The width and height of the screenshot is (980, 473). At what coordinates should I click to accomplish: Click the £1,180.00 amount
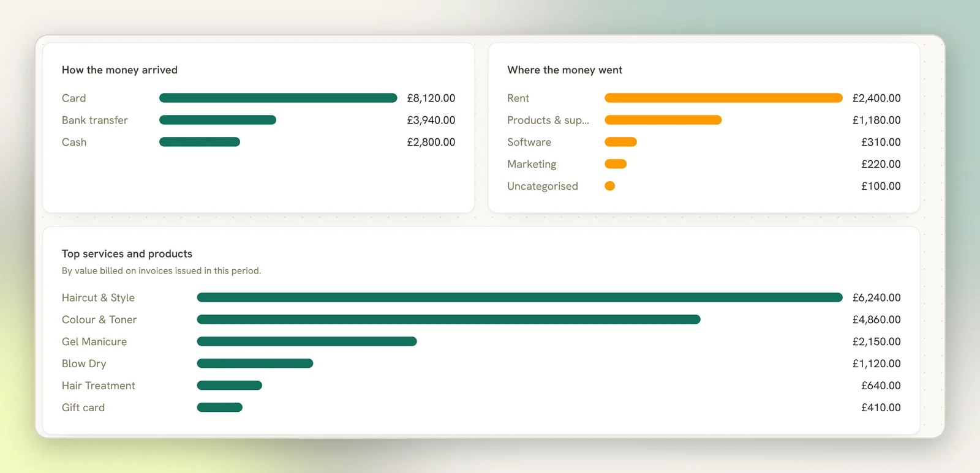(876, 120)
